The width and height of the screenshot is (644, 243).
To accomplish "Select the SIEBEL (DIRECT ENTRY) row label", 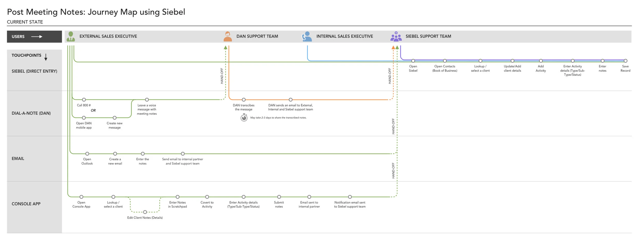I will (34, 71).
